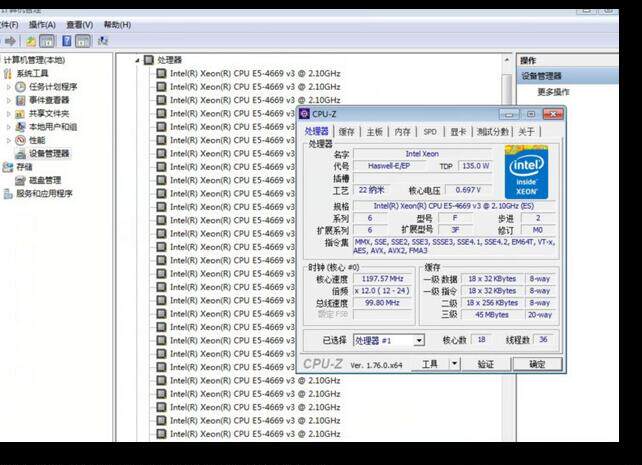Select 本地用户和组 in the console tree
Image resolution: width=642 pixels, height=465 pixels.
click(x=53, y=127)
